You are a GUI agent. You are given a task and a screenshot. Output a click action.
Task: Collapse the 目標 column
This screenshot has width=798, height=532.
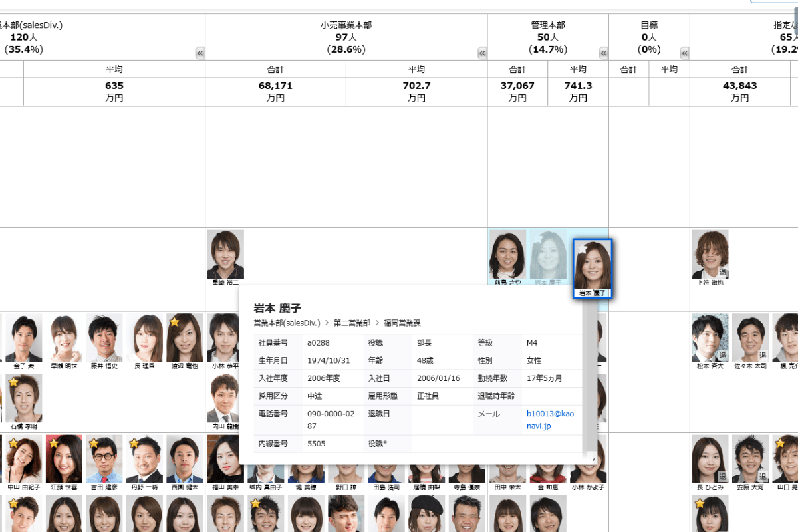(684, 53)
